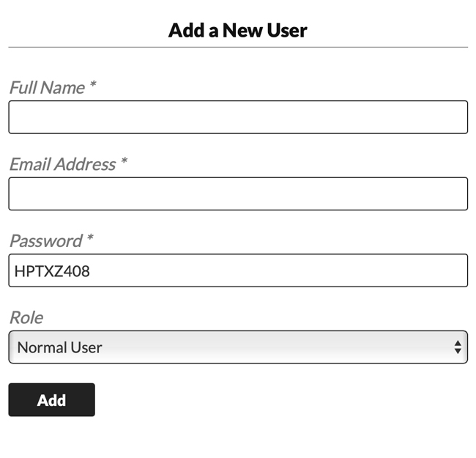
Task: Click the Full Name input field
Action: point(238,117)
